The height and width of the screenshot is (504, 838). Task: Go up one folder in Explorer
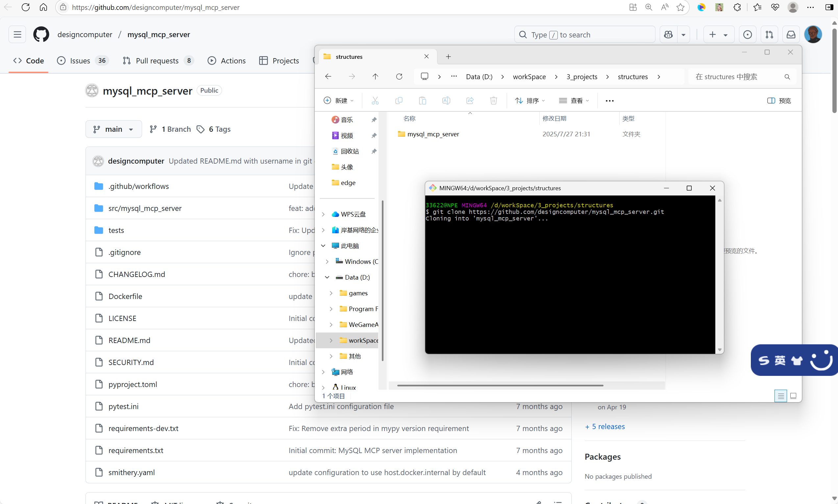tap(375, 77)
